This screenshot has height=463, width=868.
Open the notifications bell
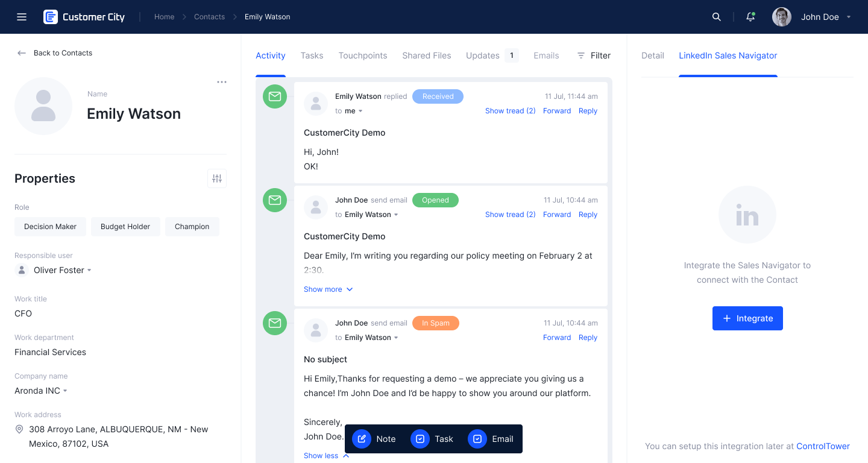tap(750, 17)
